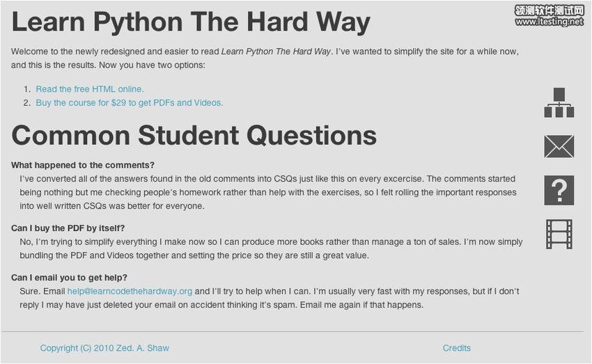The image size is (592, 364).
Task: Click the film strip videos icon
Action: point(559,234)
